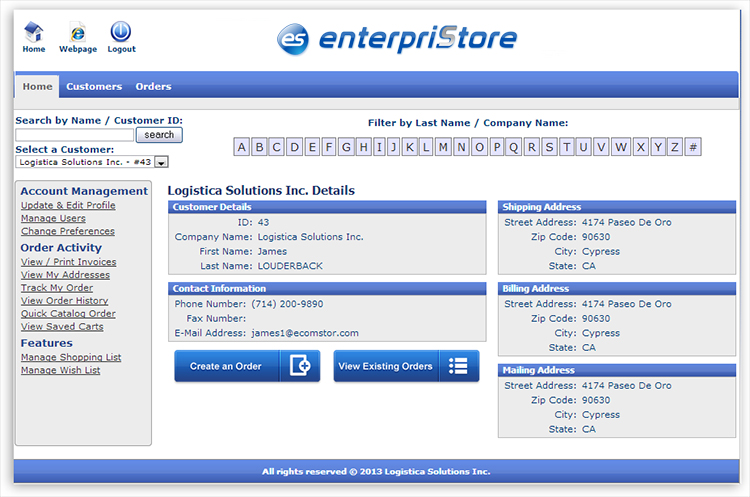The width and height of the screenshot is (750, 497).
Task: Filter last names by letter J
Action: 394,147
